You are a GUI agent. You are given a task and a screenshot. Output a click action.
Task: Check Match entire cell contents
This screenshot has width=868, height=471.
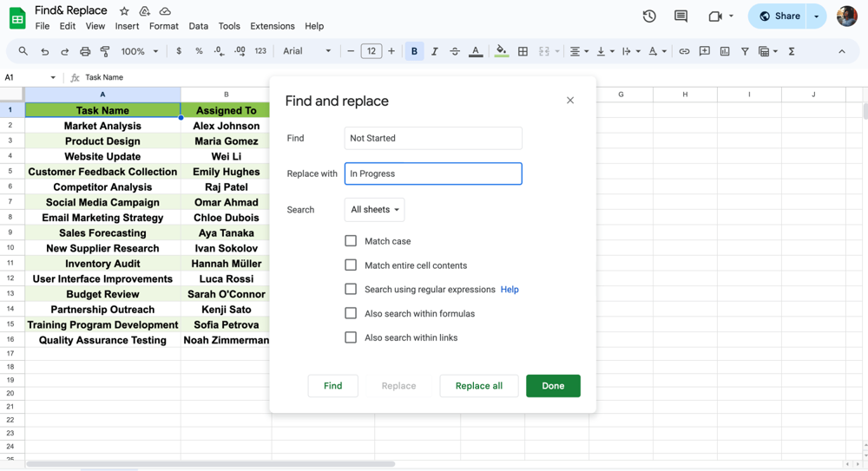pyautogui.click(x=351, y=265)
